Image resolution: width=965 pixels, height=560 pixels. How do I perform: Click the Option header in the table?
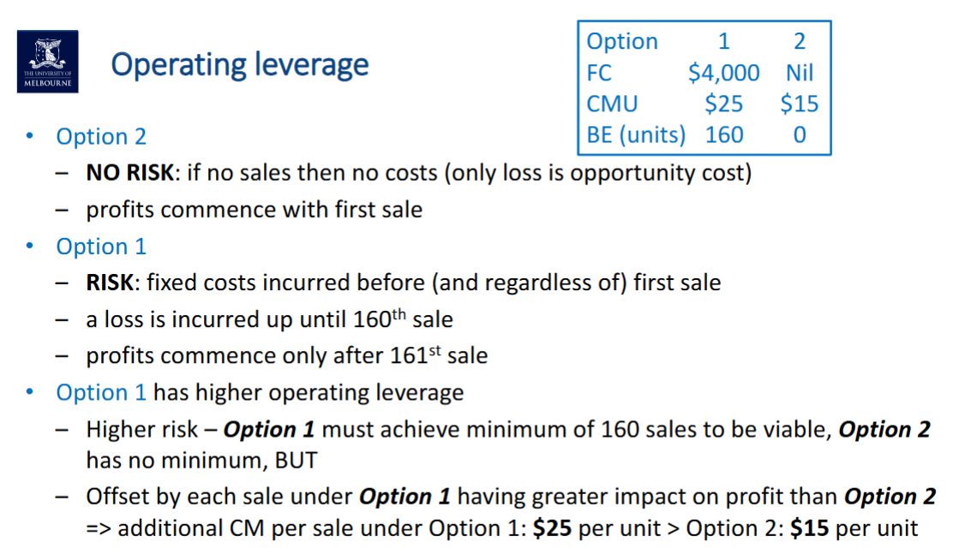pos(622,42)
